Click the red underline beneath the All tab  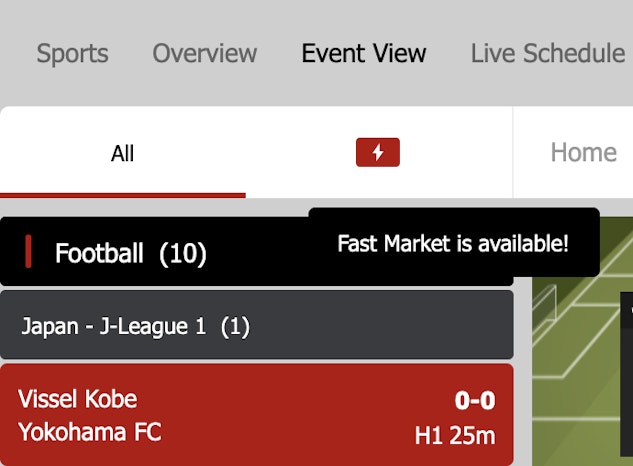tap(122, 195)
